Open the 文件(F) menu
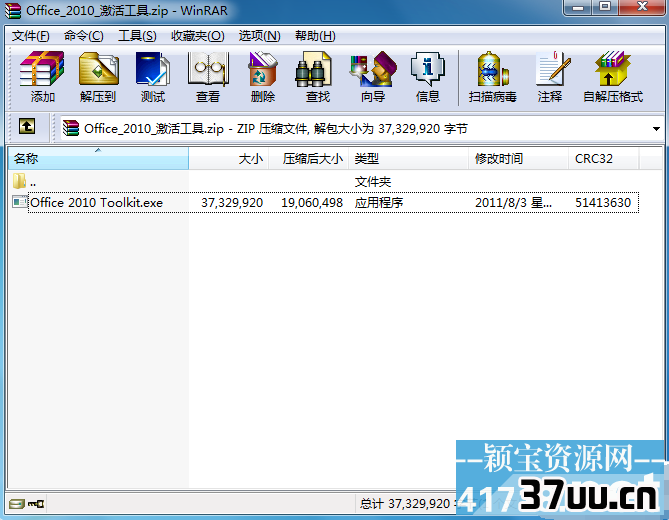Image resolution: width=669 pixels, height=520 pixels. [x=30, y=36]
